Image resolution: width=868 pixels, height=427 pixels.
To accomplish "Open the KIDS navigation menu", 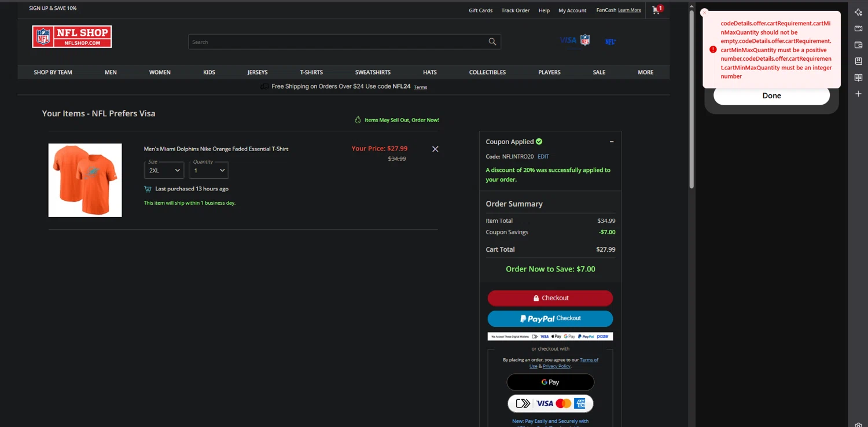I will pyautogui.click(x=209, y=72).
